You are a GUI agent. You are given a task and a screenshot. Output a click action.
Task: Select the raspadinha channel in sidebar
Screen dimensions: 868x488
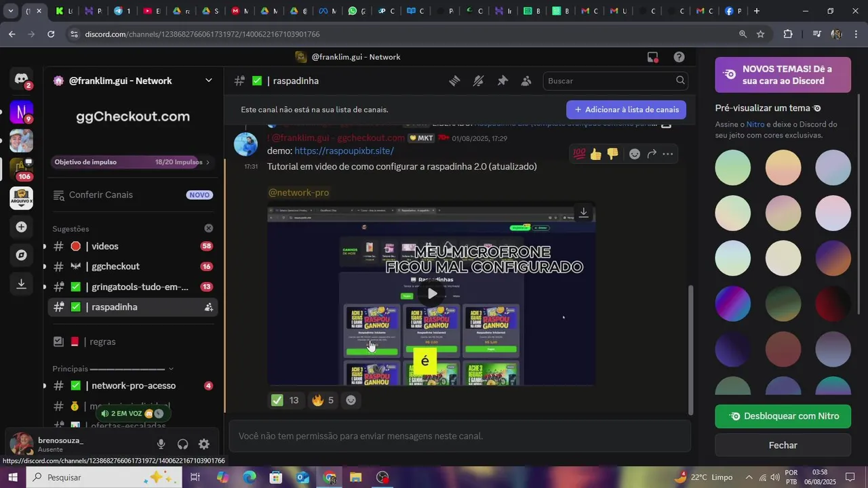tap(133, 307)
